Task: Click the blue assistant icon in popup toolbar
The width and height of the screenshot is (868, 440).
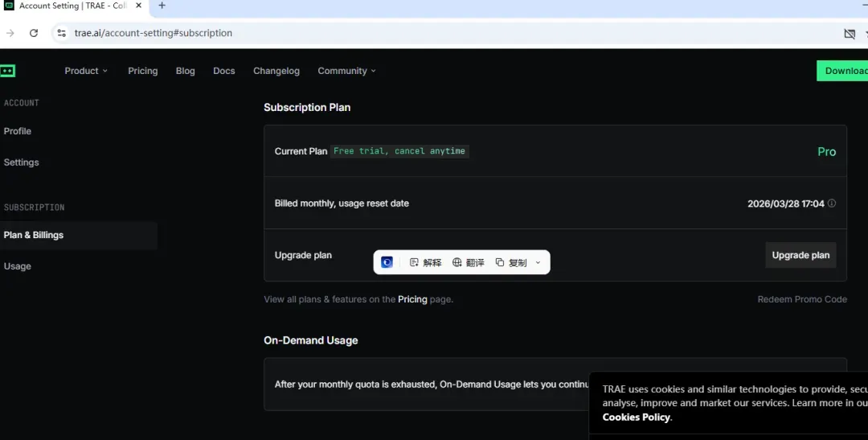Action: (387, 263)
